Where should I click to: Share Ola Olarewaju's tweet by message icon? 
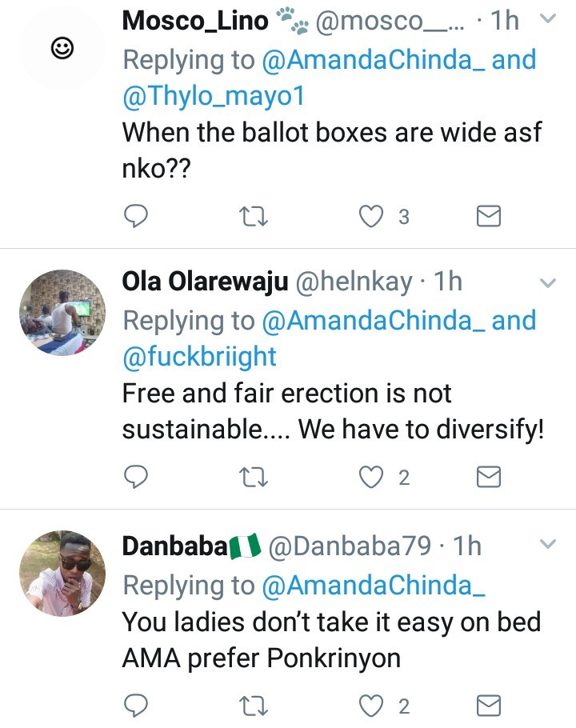(488, 478)
